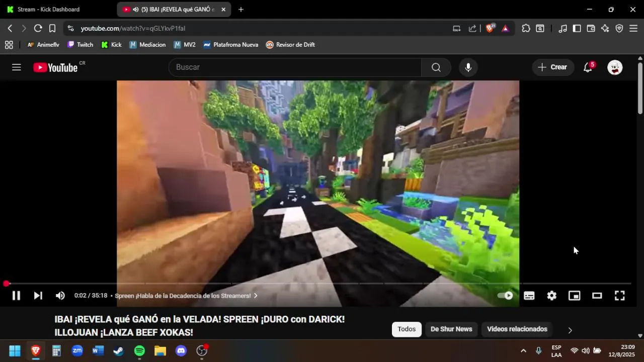Select the Todos filter chip

point(407,329)
